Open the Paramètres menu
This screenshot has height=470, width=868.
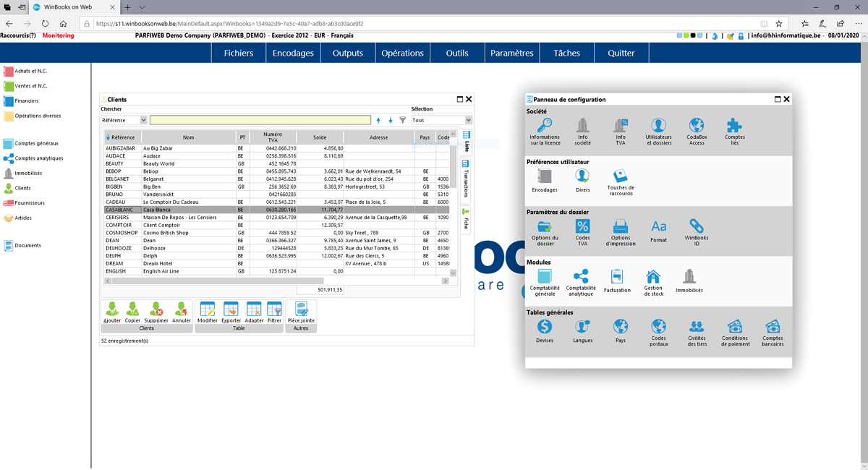point(511,53)
